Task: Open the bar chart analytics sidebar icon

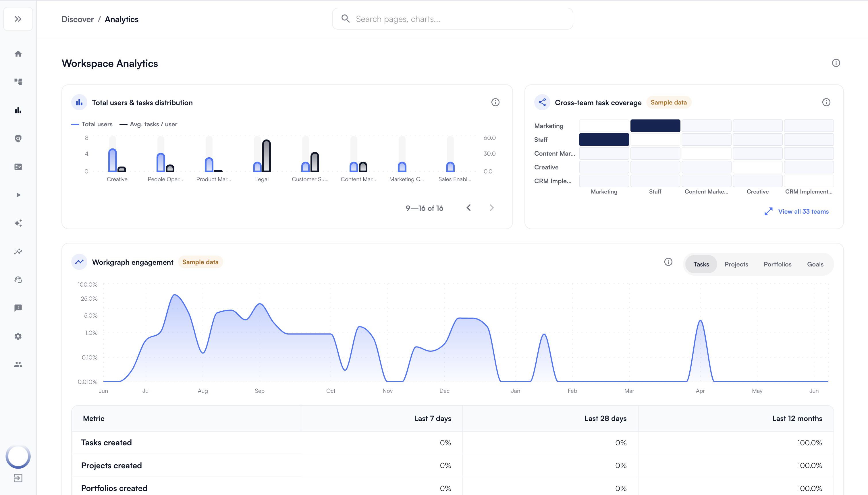Action: pyautogui.click(x=18, y=111)
